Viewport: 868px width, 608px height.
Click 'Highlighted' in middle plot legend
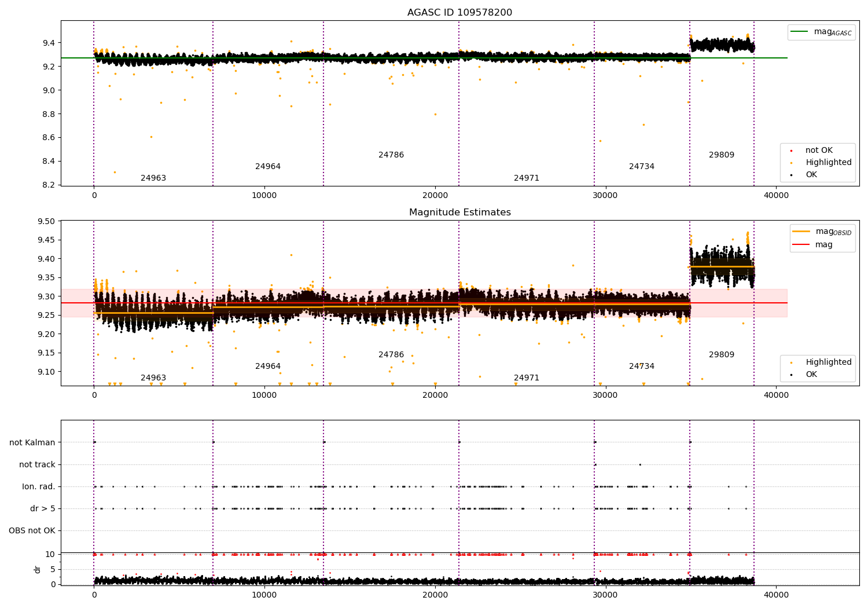(822, 362)
